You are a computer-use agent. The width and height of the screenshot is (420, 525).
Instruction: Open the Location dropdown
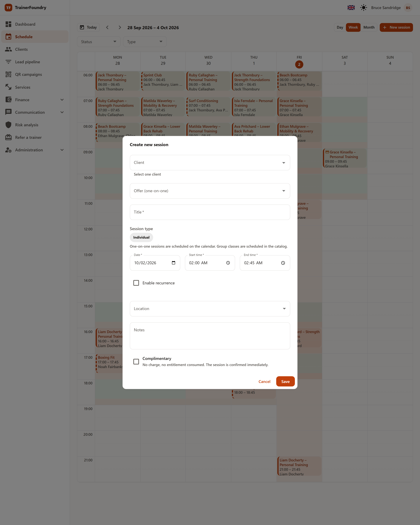(210, 309)
